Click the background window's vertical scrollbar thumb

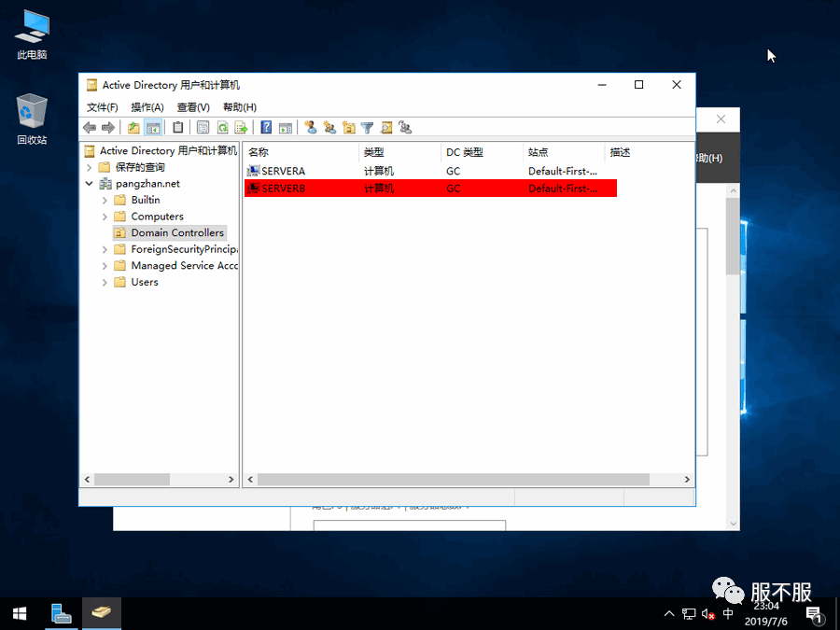pyautogui.click(x=733, y=236)
